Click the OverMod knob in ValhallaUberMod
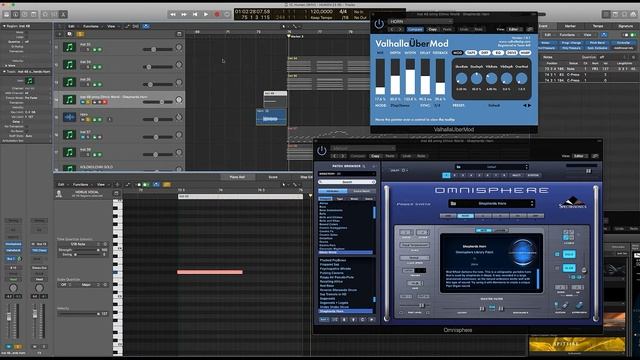 point(521,78)
